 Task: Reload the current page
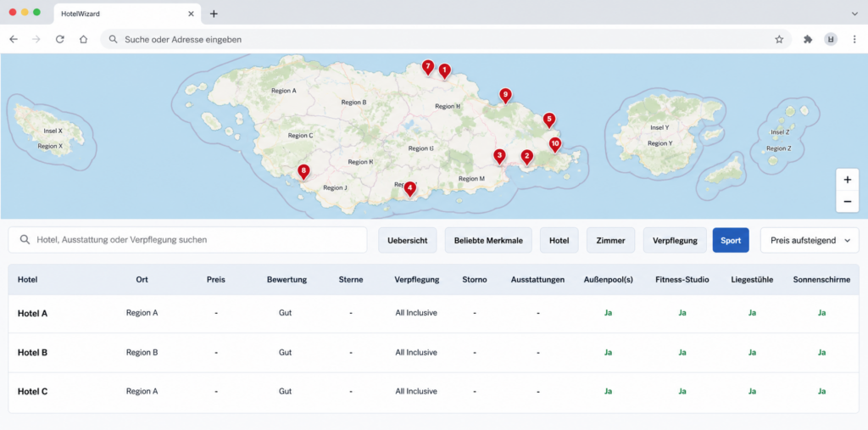point(60,39)
